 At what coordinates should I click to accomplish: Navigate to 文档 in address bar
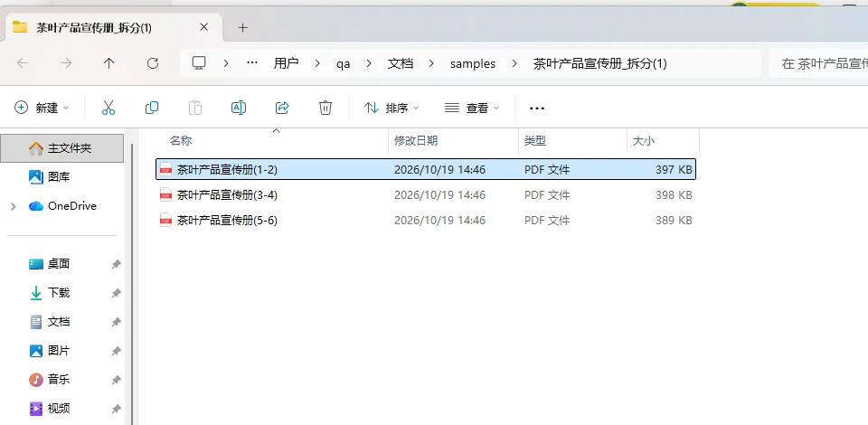coord(401,63)
